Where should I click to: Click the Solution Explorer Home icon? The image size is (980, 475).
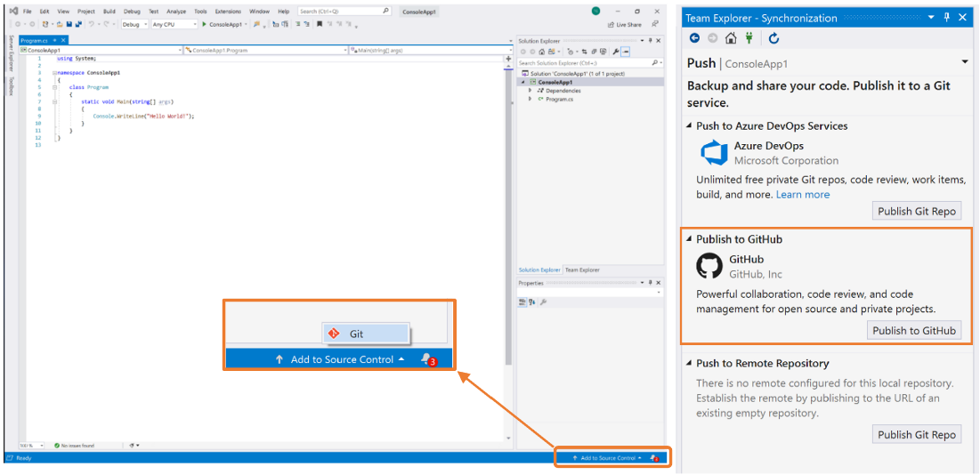coord(541,52)
